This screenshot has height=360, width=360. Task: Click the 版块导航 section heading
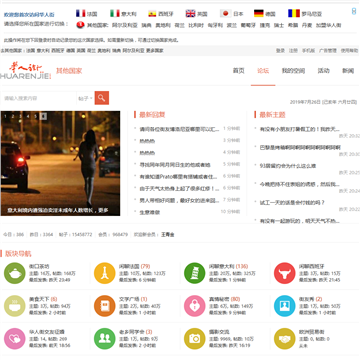click(18, 254)
